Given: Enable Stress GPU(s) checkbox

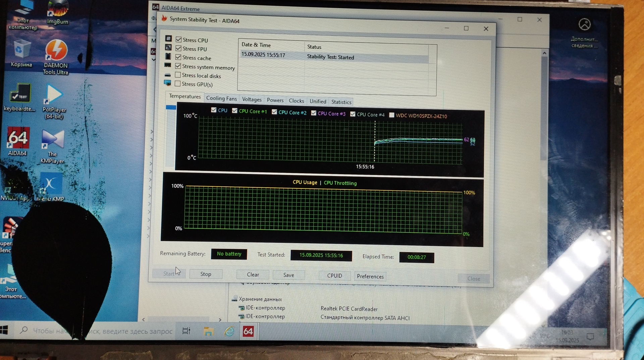Looking at the screenshot, I should (178, 84).
